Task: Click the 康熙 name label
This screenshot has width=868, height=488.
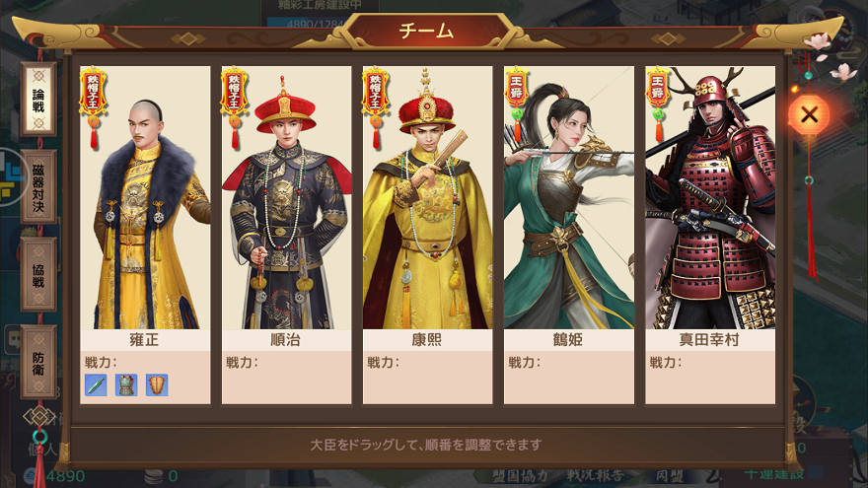Action: pyautogui.click(x=427, y=339)
